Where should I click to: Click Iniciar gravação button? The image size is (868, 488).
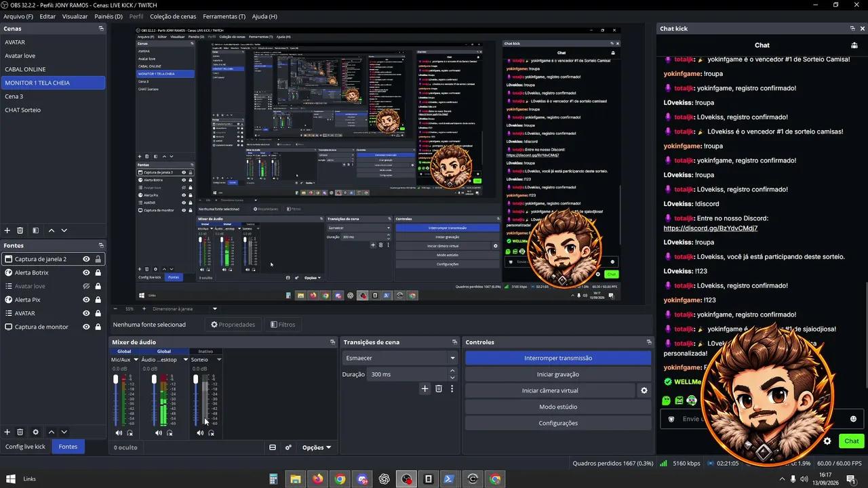tap(558, 374)
